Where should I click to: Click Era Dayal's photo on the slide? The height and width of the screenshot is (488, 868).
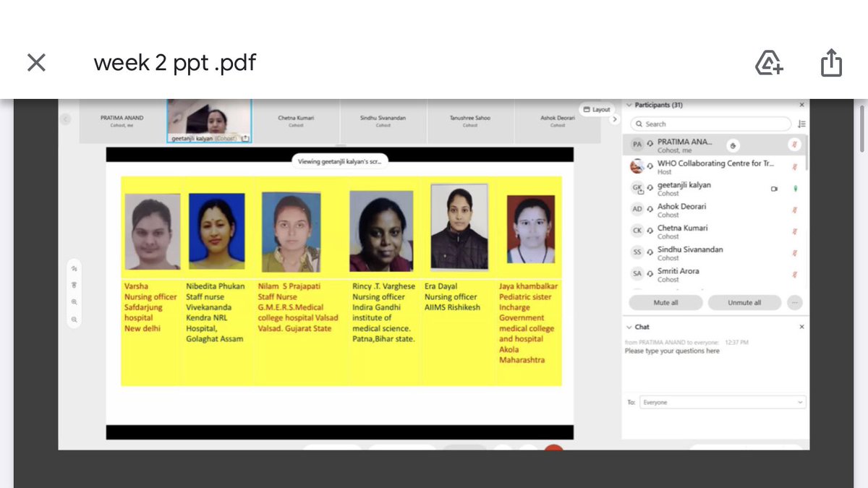459,226
